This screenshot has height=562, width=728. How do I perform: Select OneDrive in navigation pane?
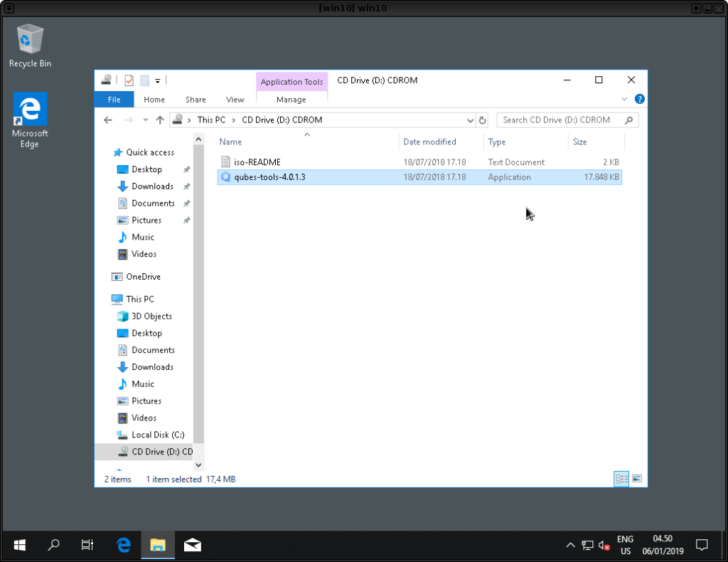pyautogui.click(x=143, y=277)
